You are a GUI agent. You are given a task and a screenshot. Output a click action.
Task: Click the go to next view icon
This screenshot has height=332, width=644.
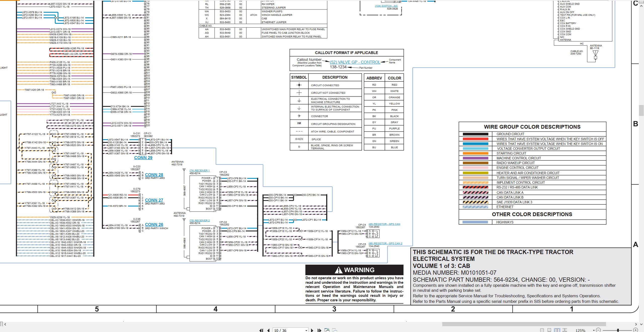tap(335, 330)
